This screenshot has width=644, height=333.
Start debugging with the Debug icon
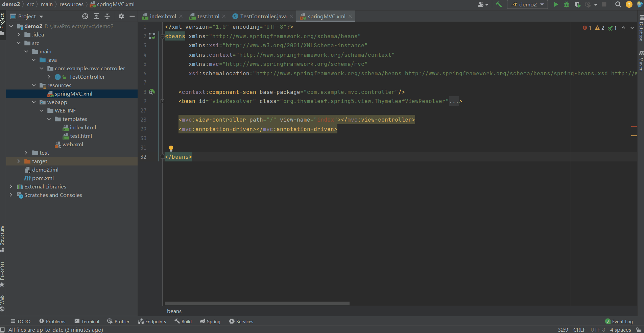tap(567, 5)
